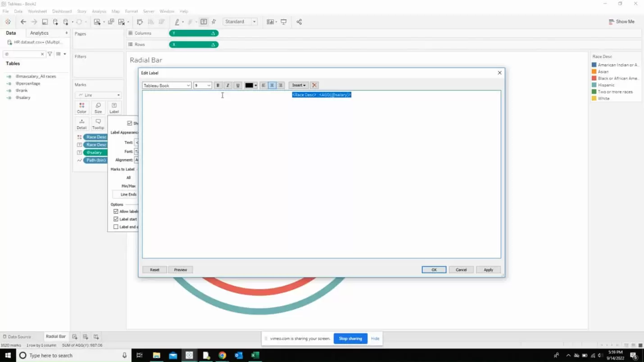Open the Data Source tab
This screenshot has width=644, height=362.
pyautogui.click(x=17, y=337)
